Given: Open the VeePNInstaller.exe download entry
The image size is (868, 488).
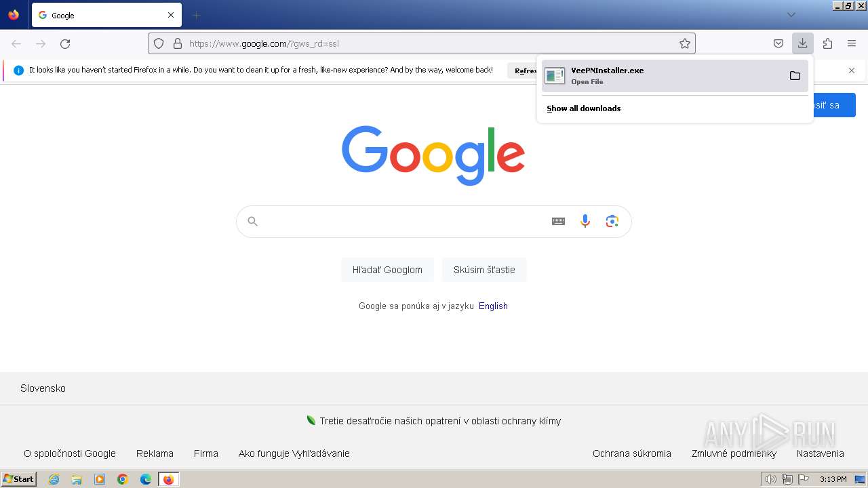Looking at the screenshot, I should point(675,75).
